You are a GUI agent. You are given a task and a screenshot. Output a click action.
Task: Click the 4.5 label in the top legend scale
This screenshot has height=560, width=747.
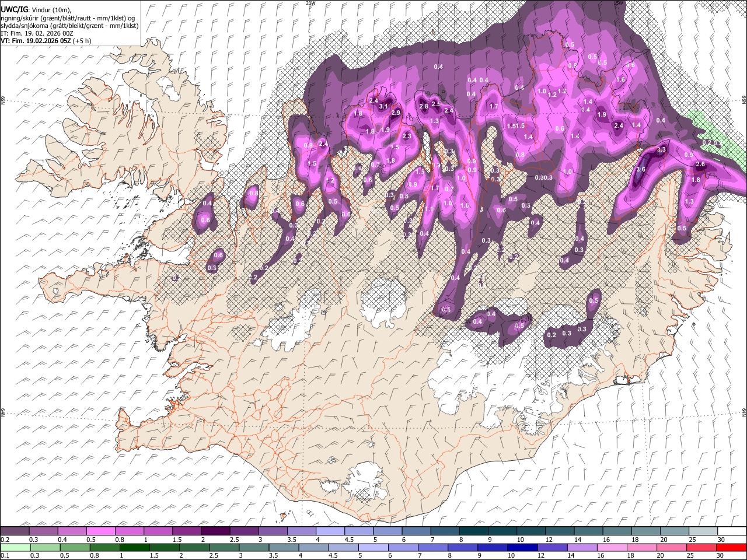(348, 540)
